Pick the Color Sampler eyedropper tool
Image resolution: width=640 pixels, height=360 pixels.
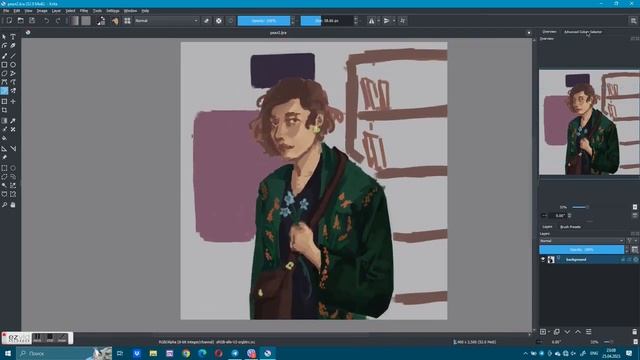click(x=13, y=121)
